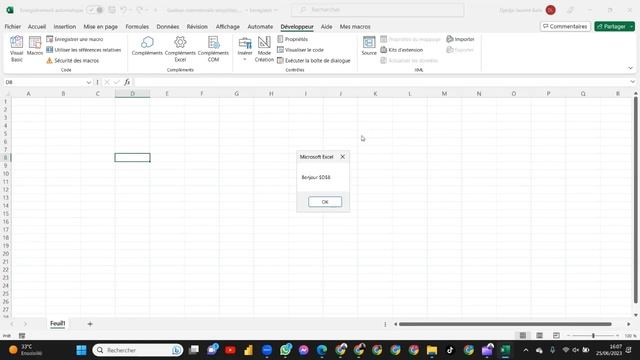
Task: Open TikTok from the taskbar
Action: coord(450,350)
